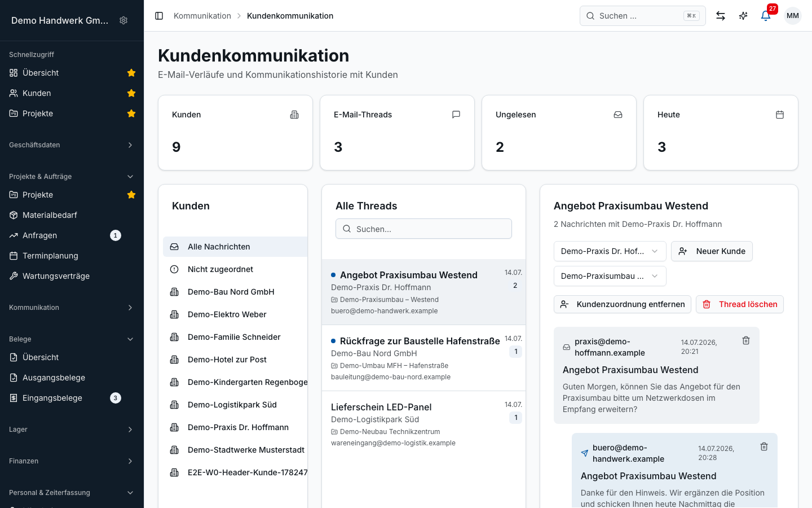This screenshot has width=812, height=508.
Task: Select customer Demo-Logistikpark Süd
Action: pos(235,405)
